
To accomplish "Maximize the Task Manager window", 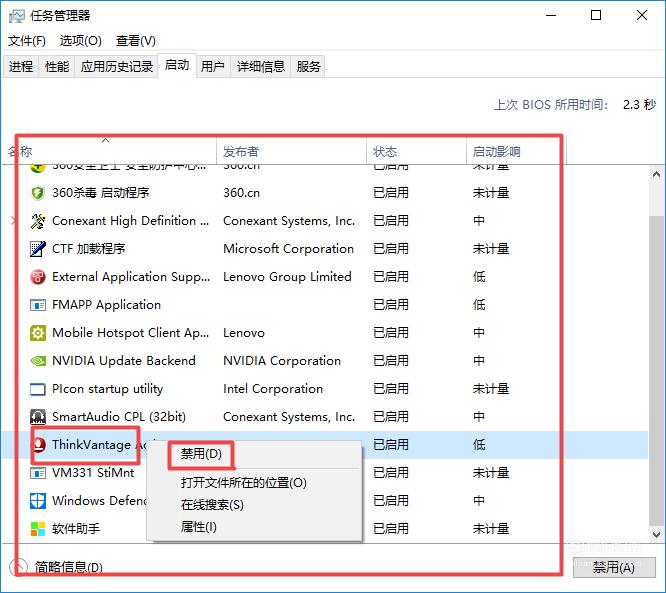I will (596, 15).
